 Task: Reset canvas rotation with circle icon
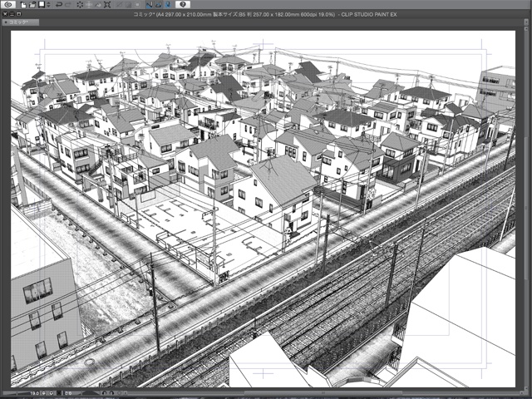tap(119, 393)
